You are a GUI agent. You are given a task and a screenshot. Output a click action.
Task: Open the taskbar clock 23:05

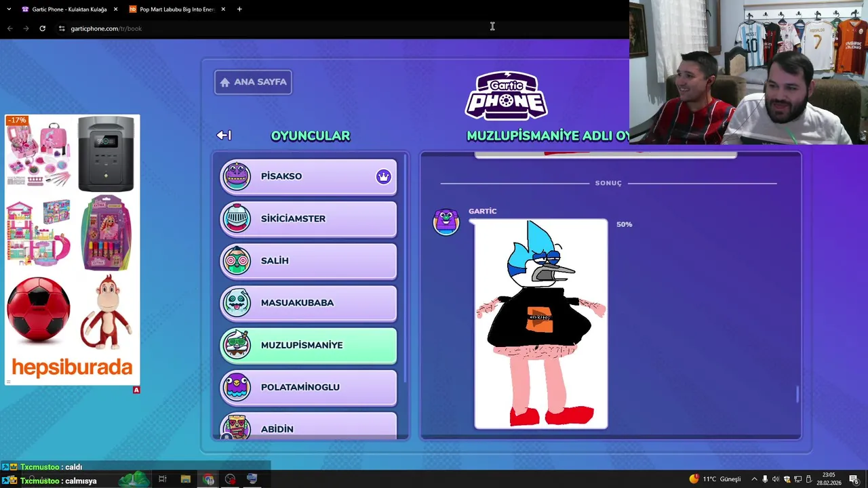pyautogui.click(x=829, y=479)
